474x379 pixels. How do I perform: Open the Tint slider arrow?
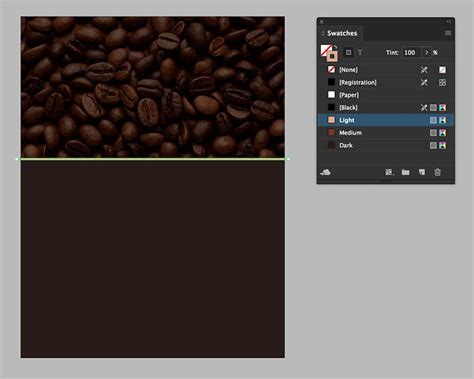pyautogui.click(x=426, y=53)
